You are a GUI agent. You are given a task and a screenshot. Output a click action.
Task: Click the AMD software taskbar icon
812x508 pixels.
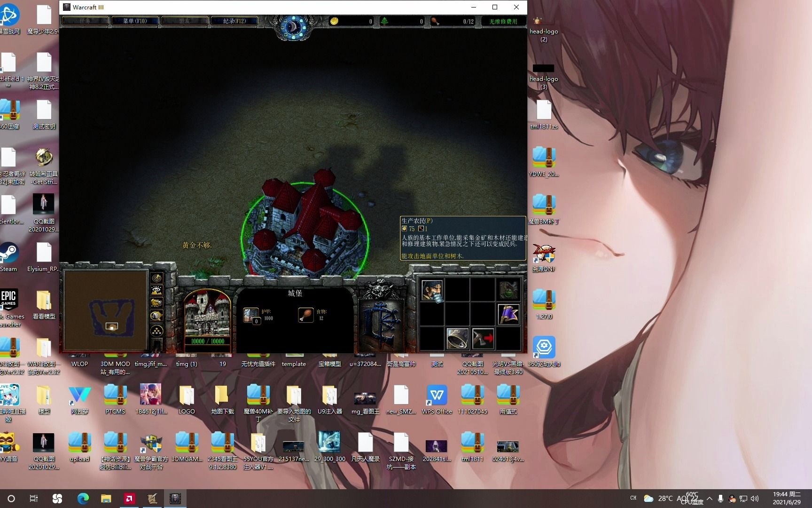click(x=129, y=499)
